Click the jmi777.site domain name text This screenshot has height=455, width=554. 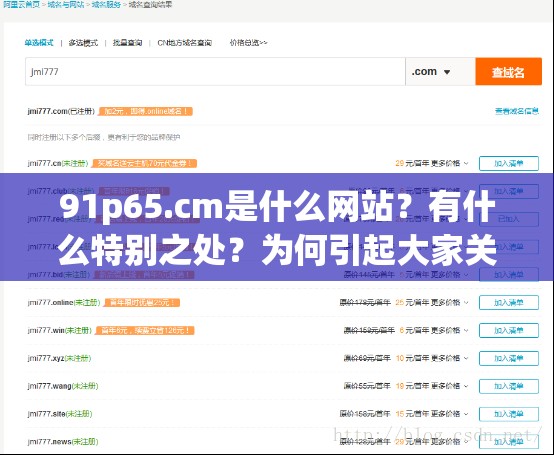46,414
